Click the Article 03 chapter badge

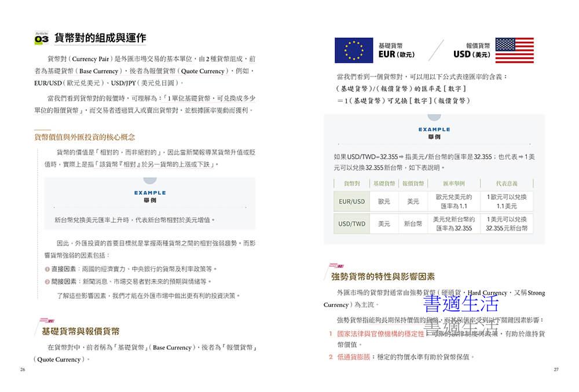tap(42, 39)
